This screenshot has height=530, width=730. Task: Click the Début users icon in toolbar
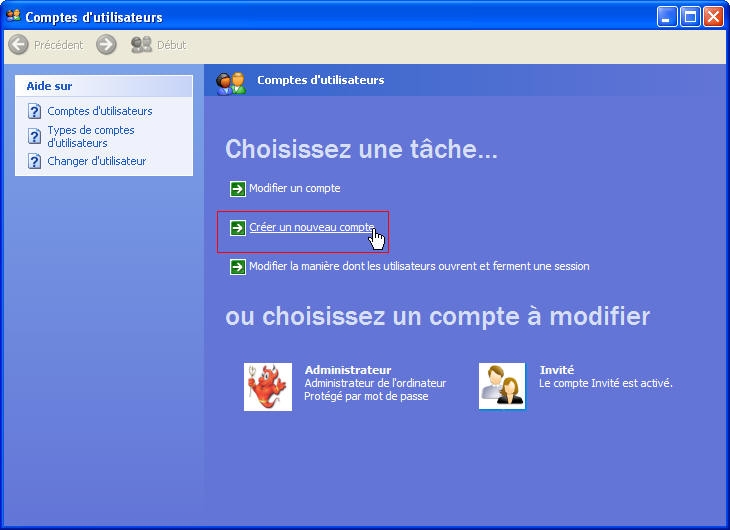coord(141,45)
